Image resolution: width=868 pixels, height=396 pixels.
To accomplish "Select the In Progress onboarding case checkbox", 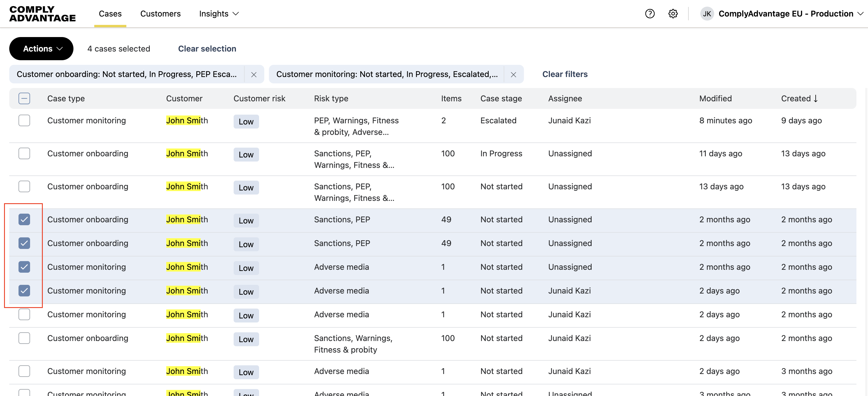I will pyautogui.click(x=24, y=153).
